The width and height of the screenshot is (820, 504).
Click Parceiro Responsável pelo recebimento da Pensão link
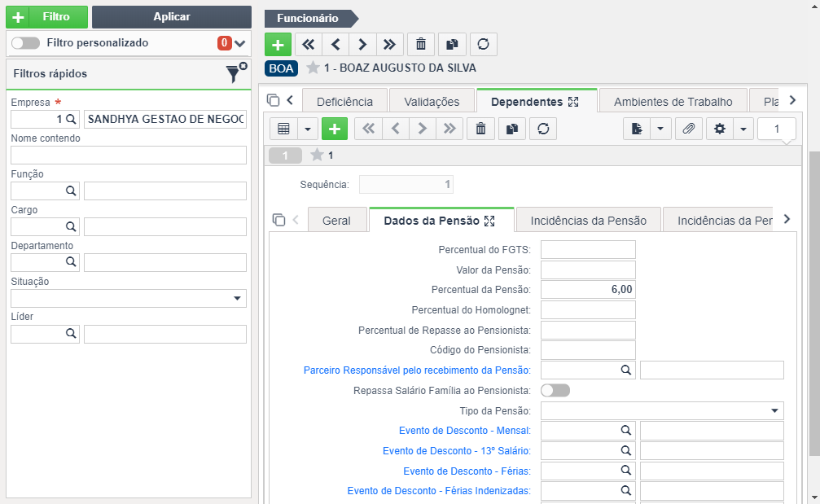[x=417, y=370]
